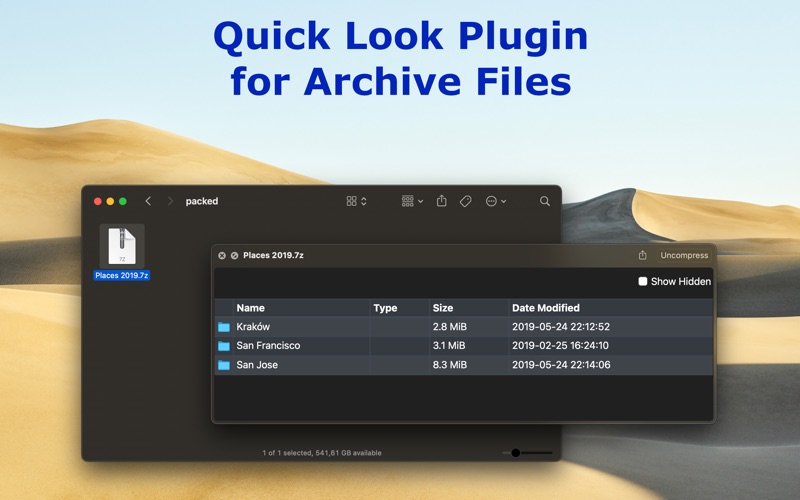Viewport: 800px width, 500px height.
Task: Open the Finder share icon
Action: tap(441, 201)
